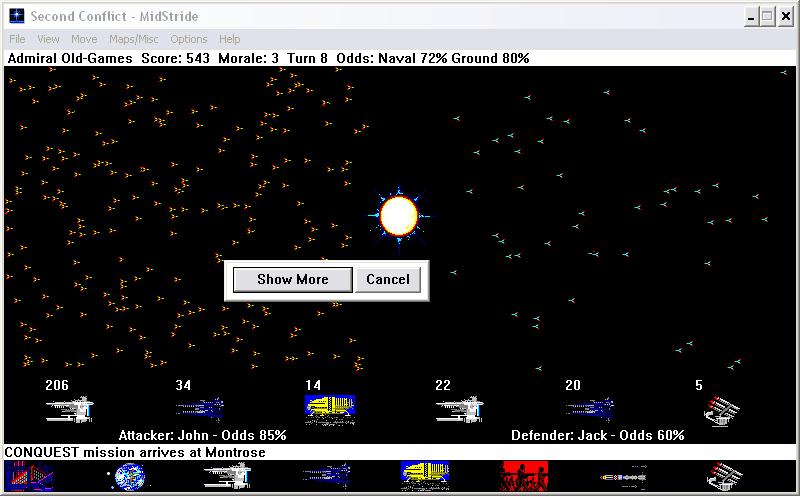Click the 'Odds: Naval 72% Ground 80%' text

pyautogui.click(x=433, y=58)
